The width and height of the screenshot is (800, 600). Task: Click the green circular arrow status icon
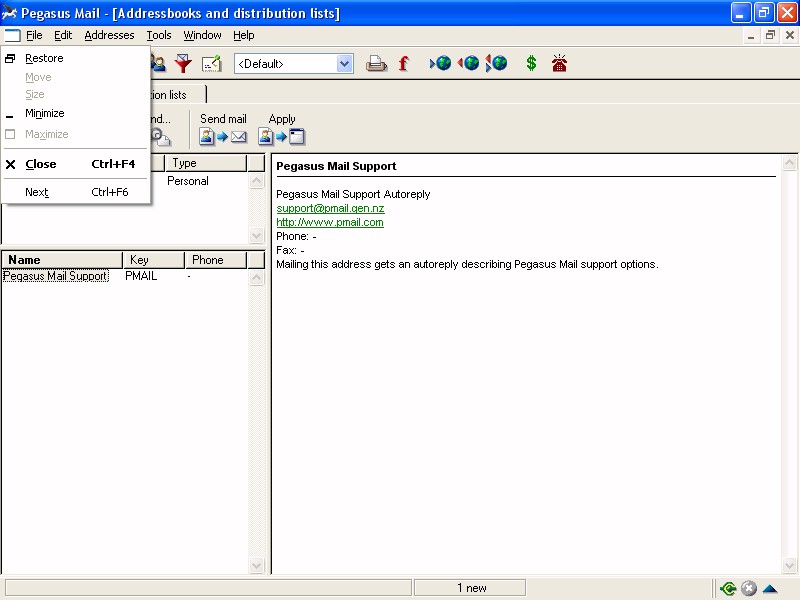pos(728,588)
